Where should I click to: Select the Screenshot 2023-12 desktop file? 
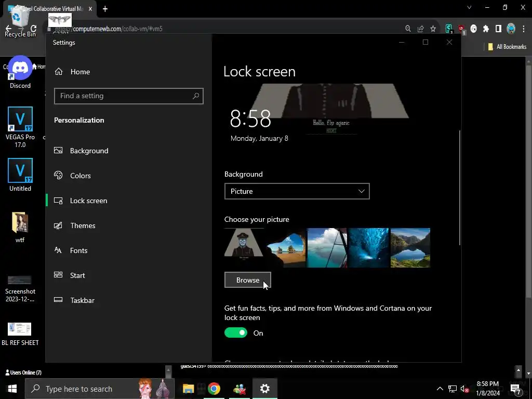click(x=20, y=289)
